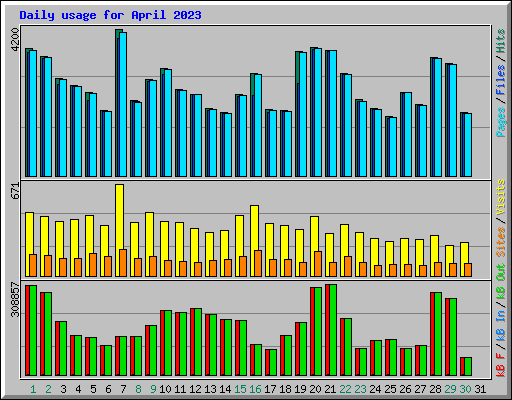
Task: Click the cyan hits bar for day 28
Action: point(438,117)
